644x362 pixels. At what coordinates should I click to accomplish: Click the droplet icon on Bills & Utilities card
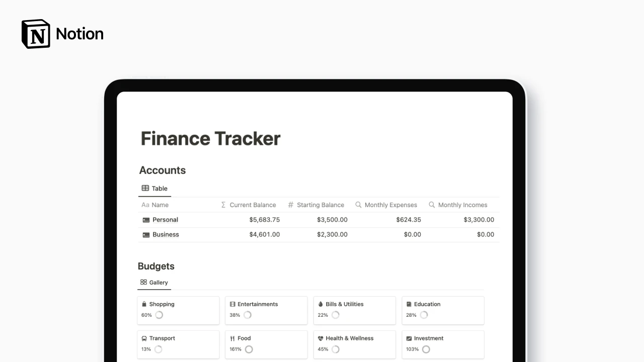320,304
